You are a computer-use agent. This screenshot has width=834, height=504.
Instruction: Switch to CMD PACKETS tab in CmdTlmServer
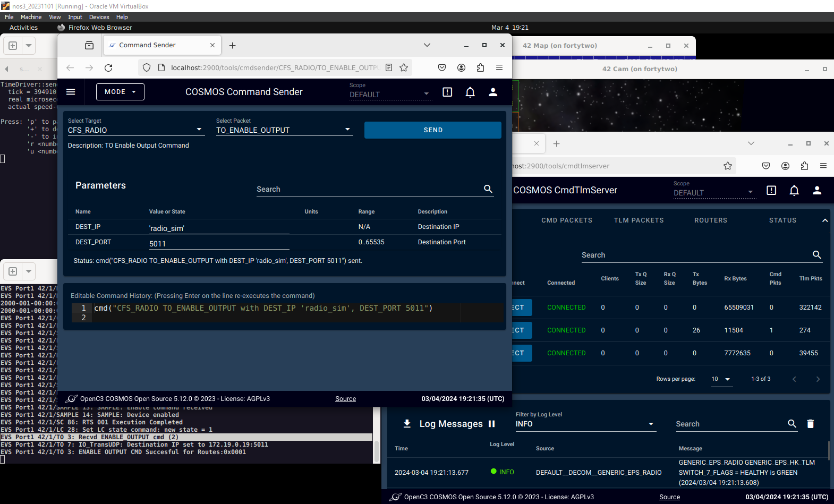point(567,220)
